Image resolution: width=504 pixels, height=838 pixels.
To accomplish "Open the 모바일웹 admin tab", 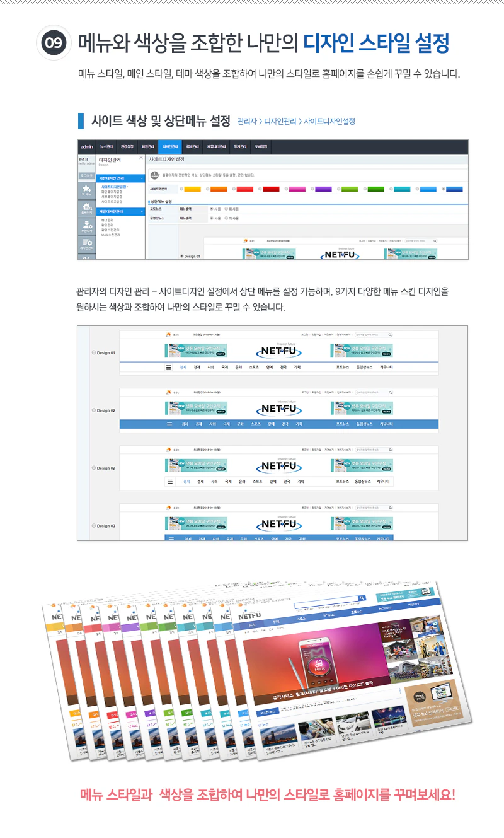I will [261, 147].
